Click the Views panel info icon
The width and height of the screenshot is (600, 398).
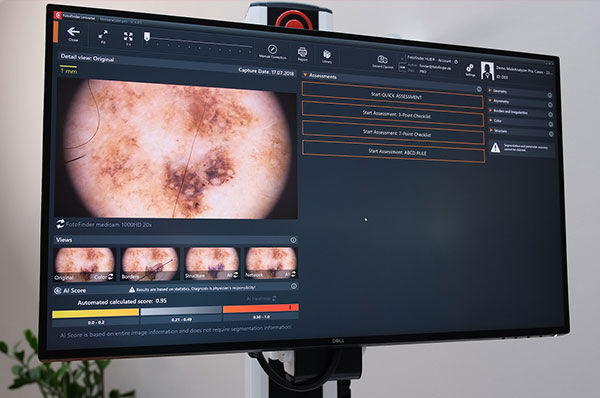(293, 240)
